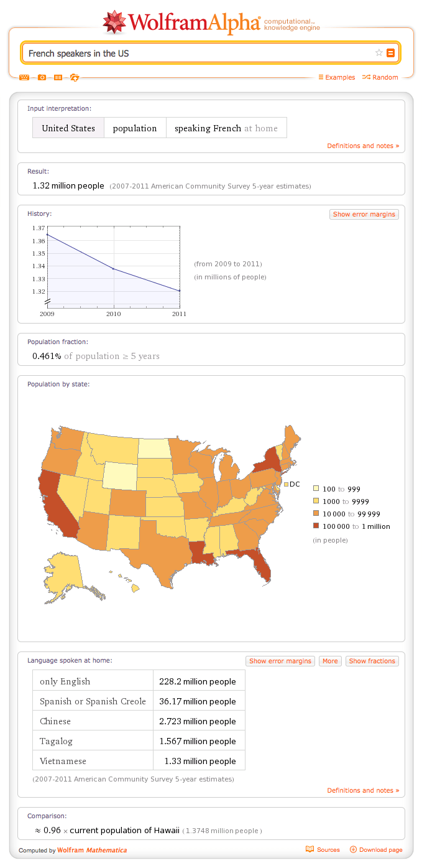
Task: Show fractions in the language table
Action: (372, 660)
